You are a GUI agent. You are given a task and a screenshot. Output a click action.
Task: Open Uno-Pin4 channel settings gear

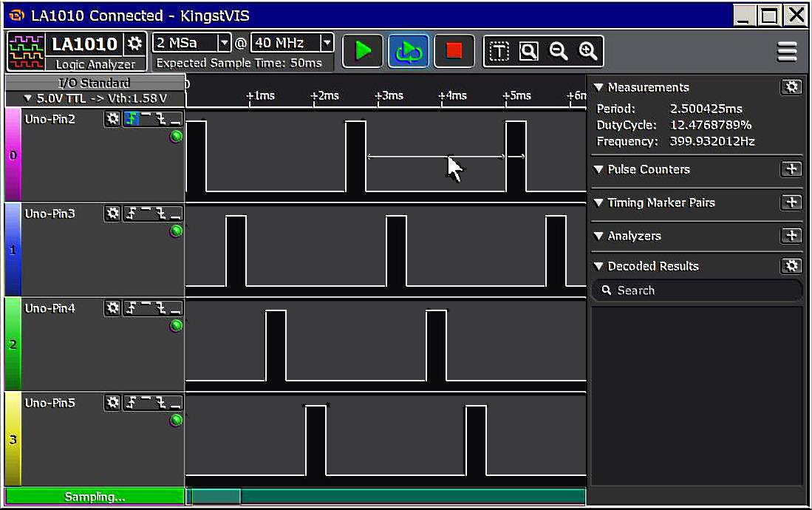point(112,308)
